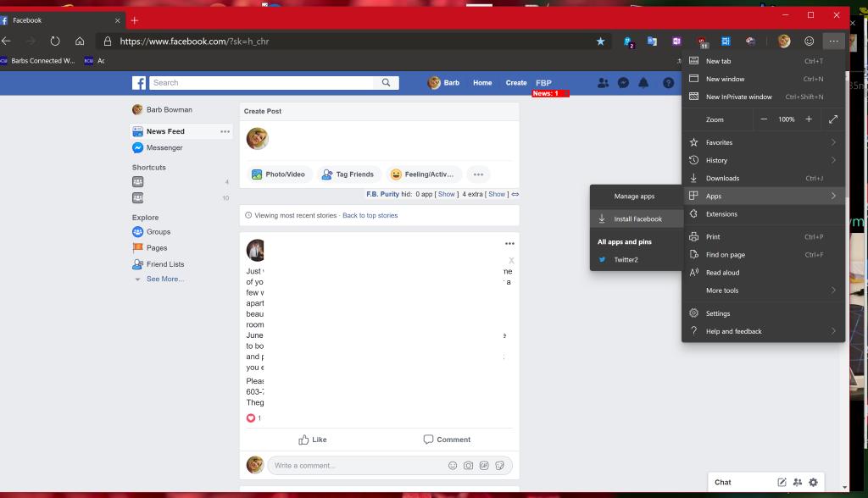Choose Find on page

pyautogui.click(x=764, y=255)
